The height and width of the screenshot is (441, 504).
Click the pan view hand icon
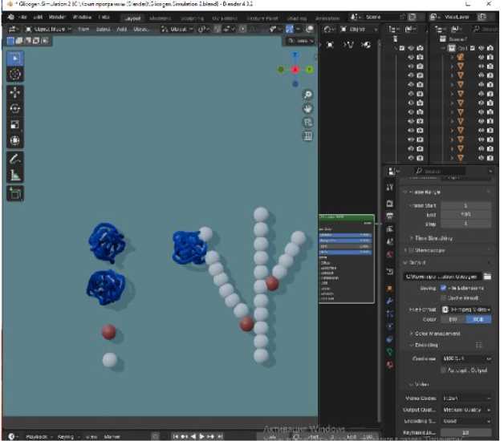point(307,108)
